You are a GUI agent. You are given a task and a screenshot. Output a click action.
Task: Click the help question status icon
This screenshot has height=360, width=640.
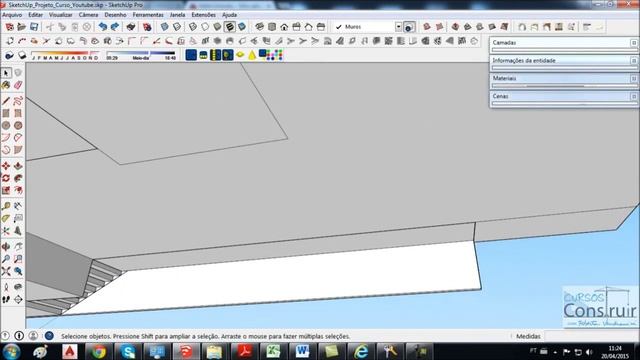[49, 336]
